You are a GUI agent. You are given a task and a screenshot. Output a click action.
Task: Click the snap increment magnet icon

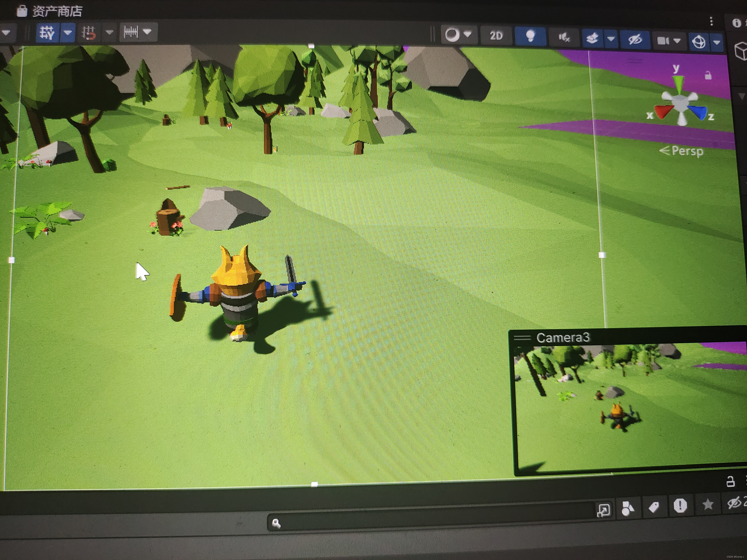(x=89, y=33)
